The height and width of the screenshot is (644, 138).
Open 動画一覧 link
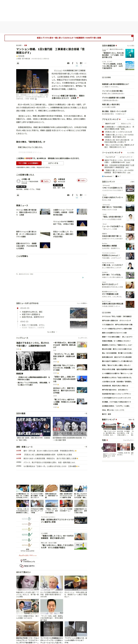click(x=131, y=419)
